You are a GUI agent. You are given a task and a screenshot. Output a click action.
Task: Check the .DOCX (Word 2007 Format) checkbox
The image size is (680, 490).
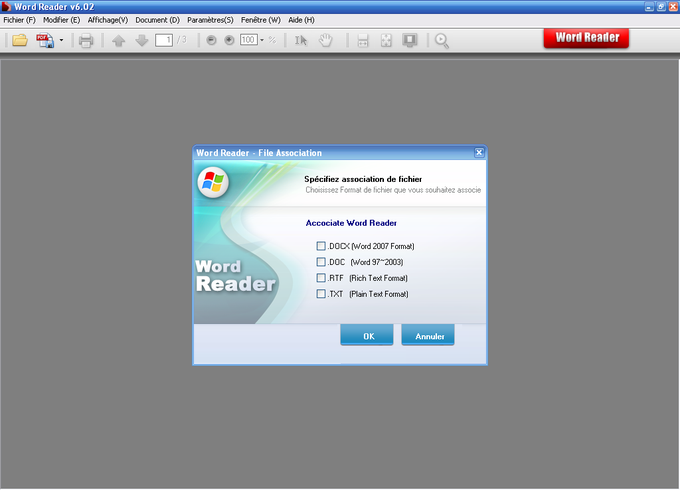(x=321, y=246)
